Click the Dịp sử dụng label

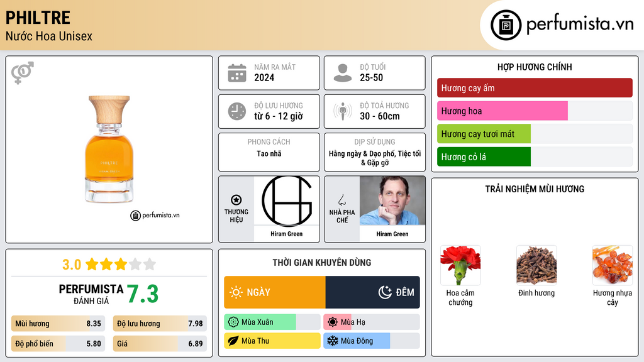point(375,142)
